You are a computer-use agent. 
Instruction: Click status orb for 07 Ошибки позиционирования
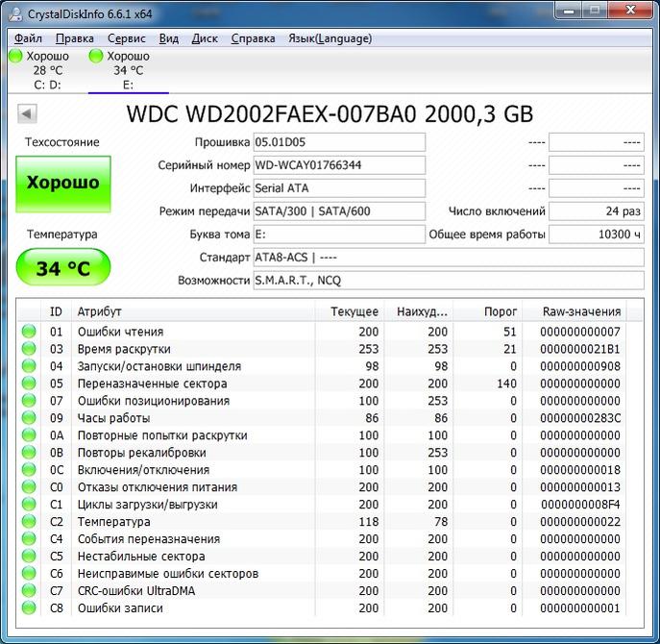[29, 401]
